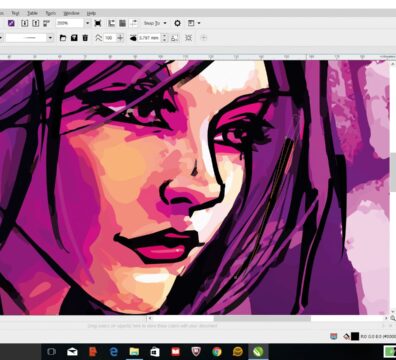Click the black fill color swatch
The width and height of the screenshot is (396, 360).
(x=355, y=337)
